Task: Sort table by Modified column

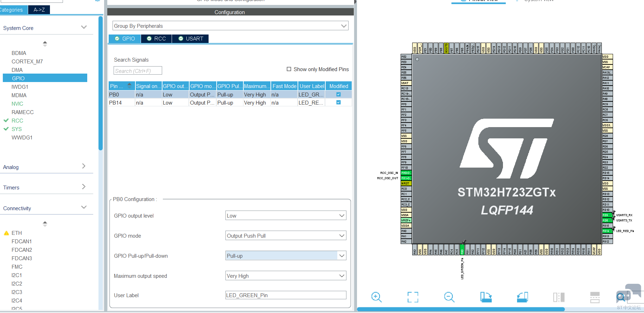Action: (339, 86)
